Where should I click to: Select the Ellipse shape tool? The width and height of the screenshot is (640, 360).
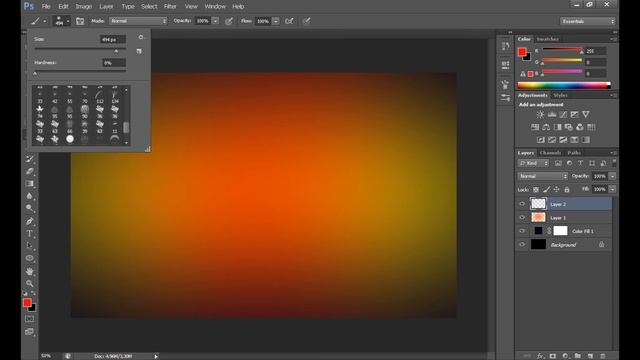(x=29, y=258)
